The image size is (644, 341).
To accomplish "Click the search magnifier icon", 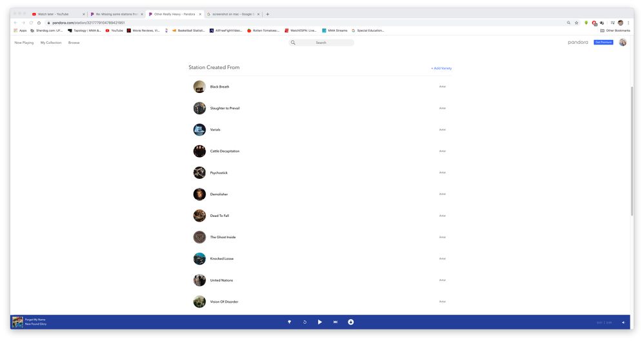I will (293, 43).
